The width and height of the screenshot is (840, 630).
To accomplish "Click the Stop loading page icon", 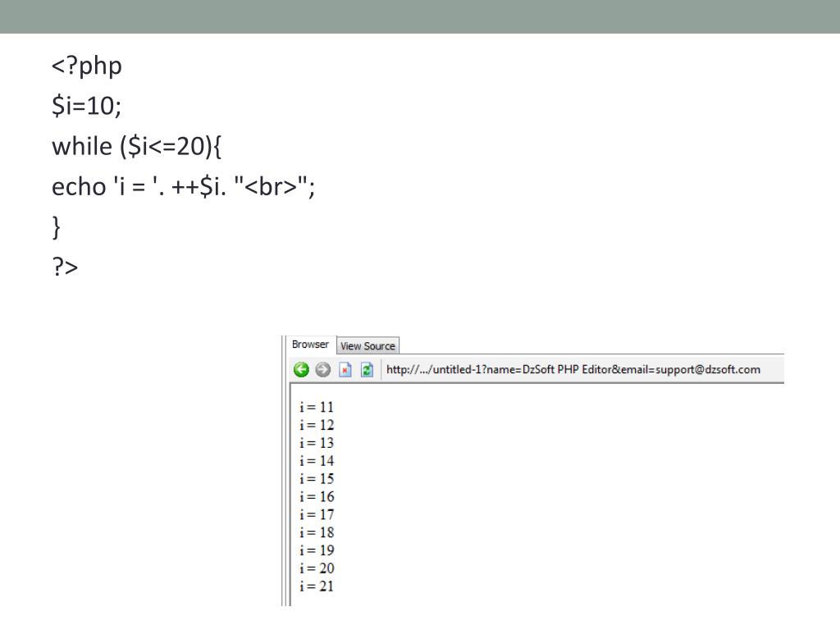I will coord(345,370).
